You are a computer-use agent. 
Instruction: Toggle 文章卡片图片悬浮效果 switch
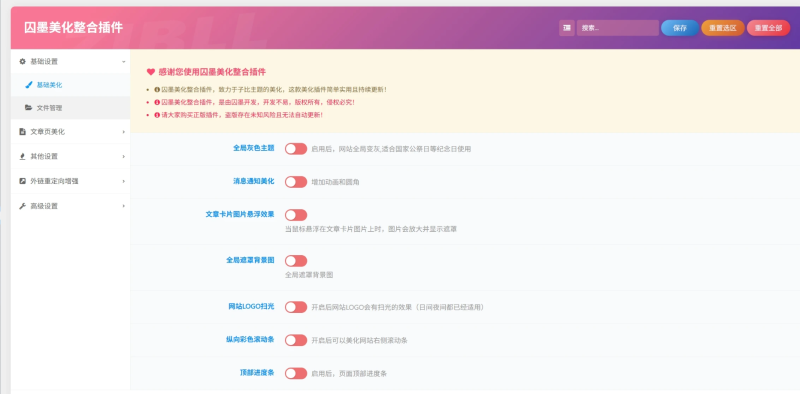pyautogui.click(x=296, y=215)
